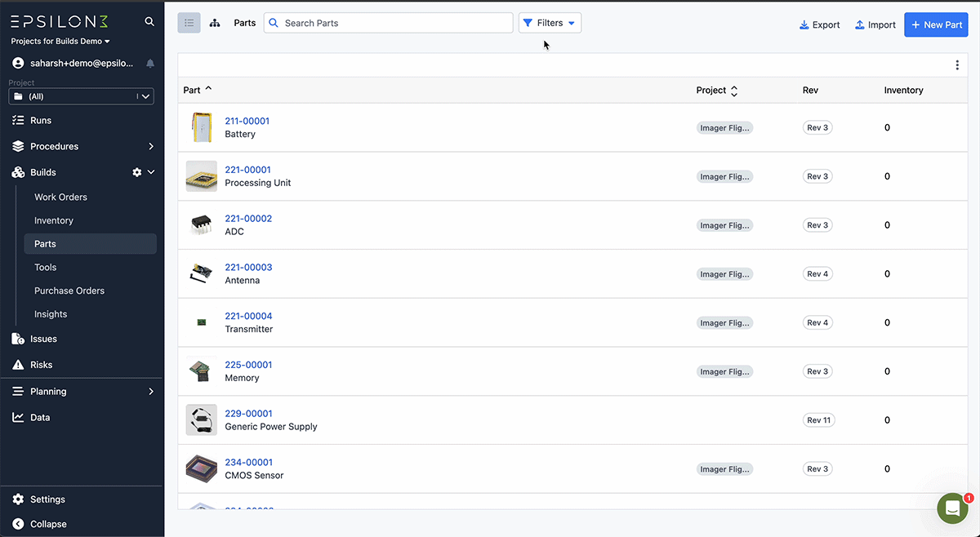Click the search magnifier icon in sidebar
Viewport: 980px width, 537px height.
pyautogui.click(x=149, y=22)
